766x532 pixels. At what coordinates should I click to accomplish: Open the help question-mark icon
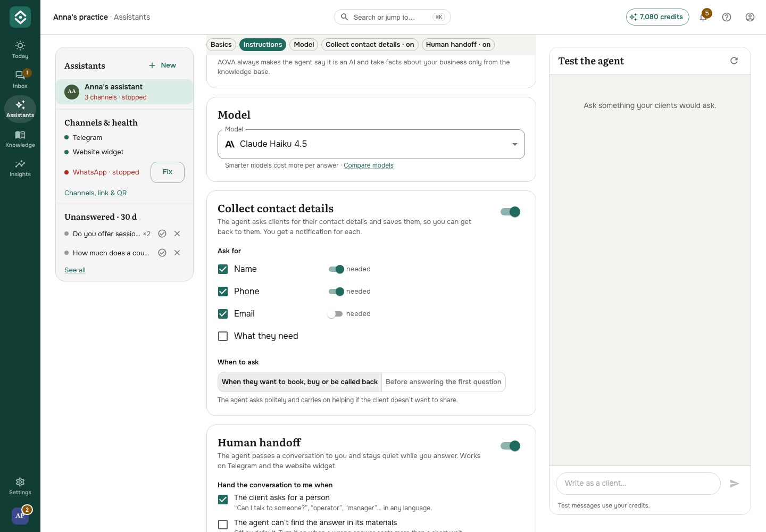[727, 17]
